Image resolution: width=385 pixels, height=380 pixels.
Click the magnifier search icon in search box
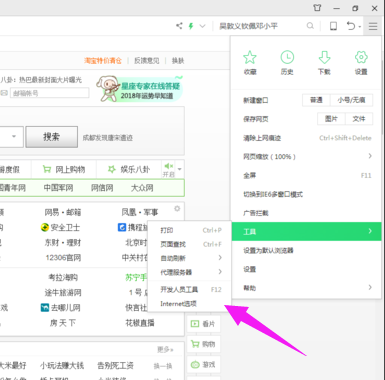click(x=310, y=26)
